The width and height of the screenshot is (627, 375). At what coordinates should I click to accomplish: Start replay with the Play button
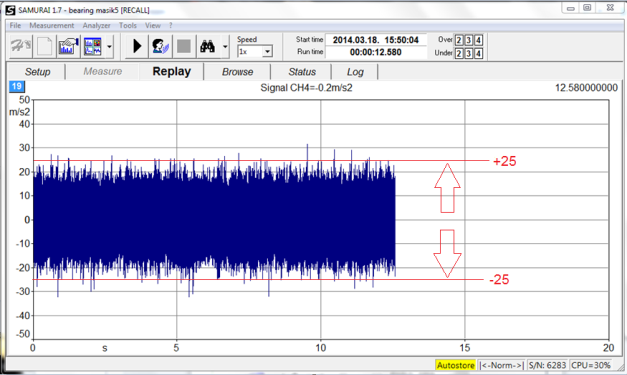137,46
